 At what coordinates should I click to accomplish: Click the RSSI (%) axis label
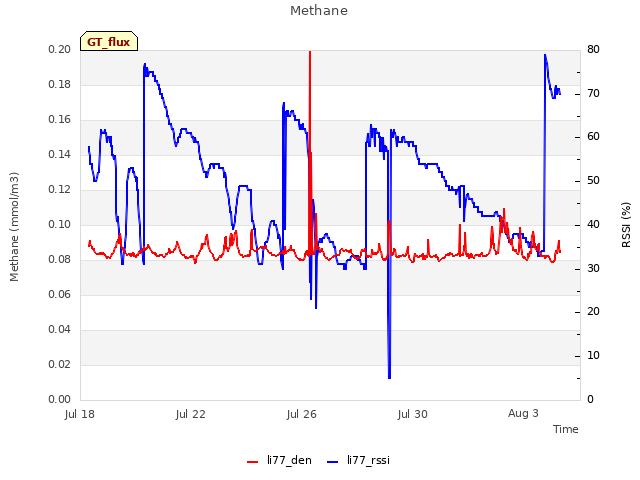point(626,225)
